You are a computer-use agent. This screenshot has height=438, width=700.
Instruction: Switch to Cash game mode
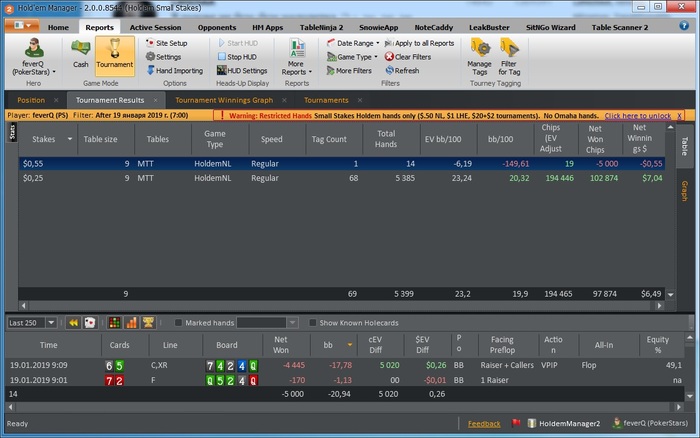pyautogui.click(x=80, y=54)
